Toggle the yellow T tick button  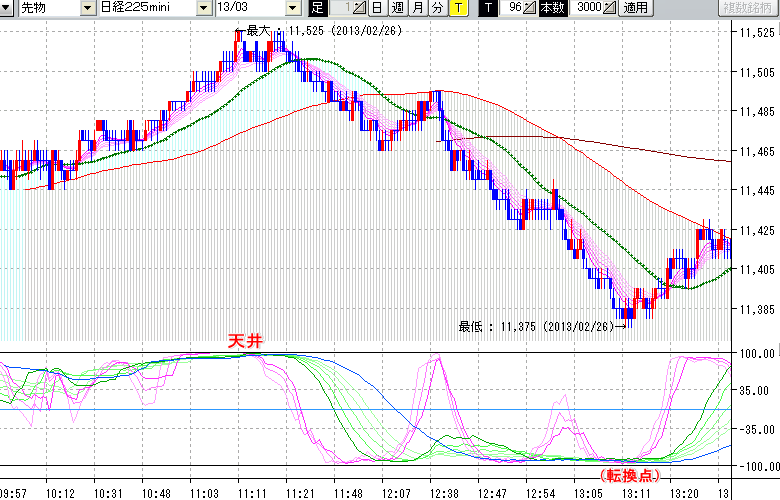coord(457,9)
